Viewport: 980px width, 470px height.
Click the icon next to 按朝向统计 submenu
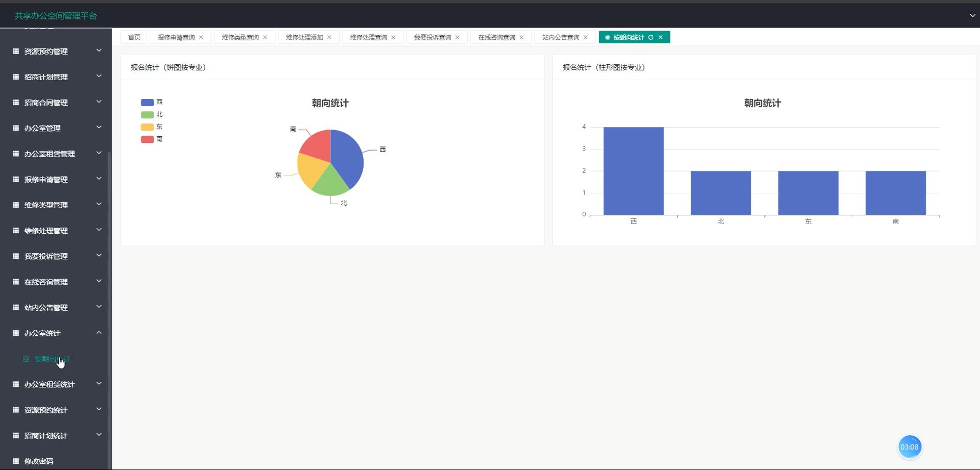[x=26, y=359]
